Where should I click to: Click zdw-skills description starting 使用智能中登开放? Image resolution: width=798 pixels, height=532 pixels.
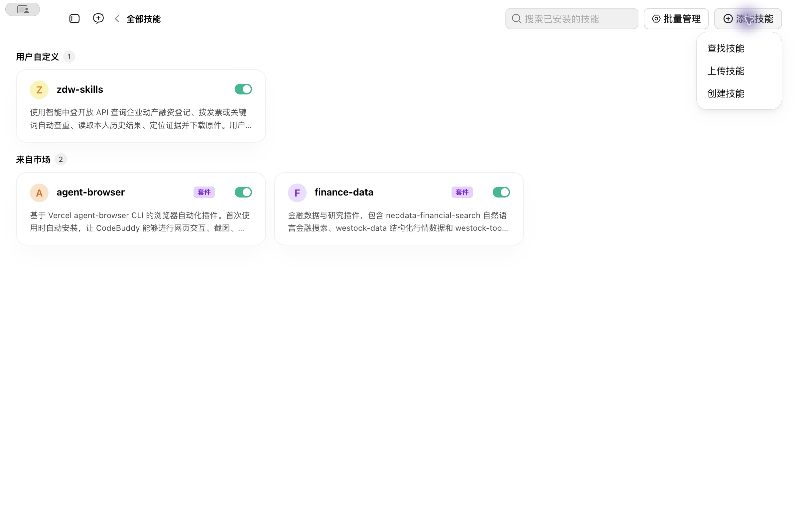pyautogui.click(x=141, y=119)
